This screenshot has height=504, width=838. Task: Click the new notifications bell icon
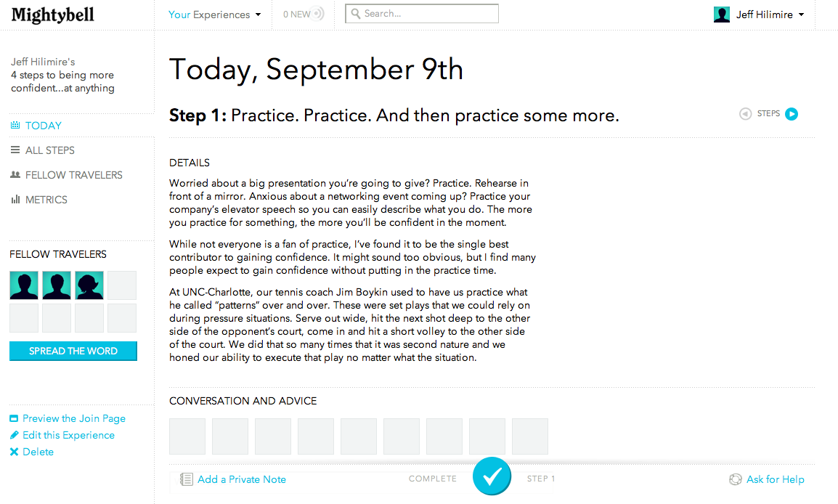318,14
